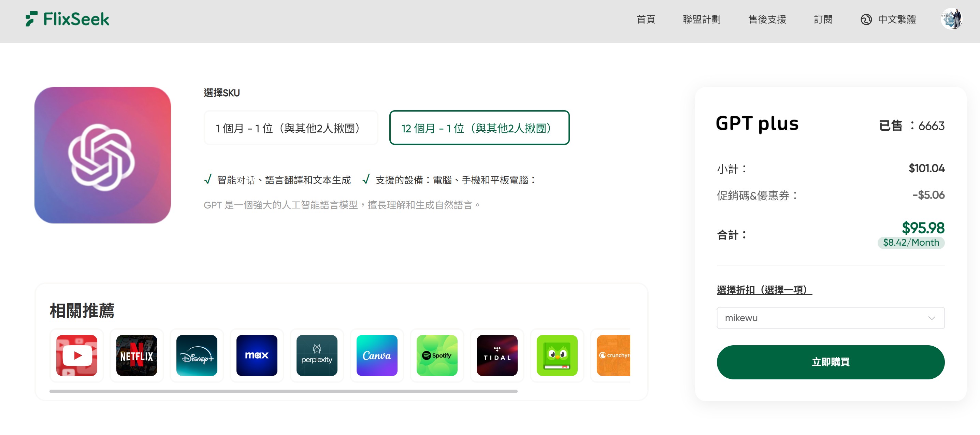The image size is (980, 435).
Task: Open the Canva recommendation icon
Action: (x=377, y=355)
